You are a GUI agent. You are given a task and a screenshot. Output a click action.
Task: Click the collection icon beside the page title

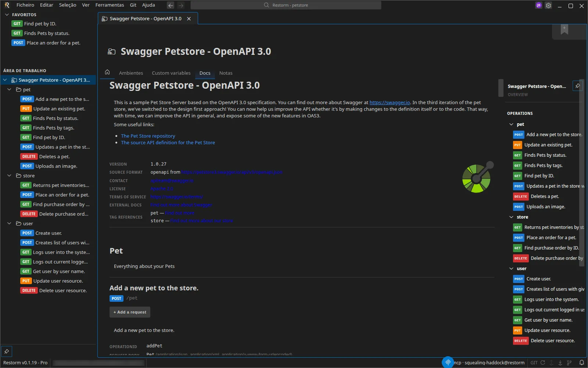pos(112,52)
